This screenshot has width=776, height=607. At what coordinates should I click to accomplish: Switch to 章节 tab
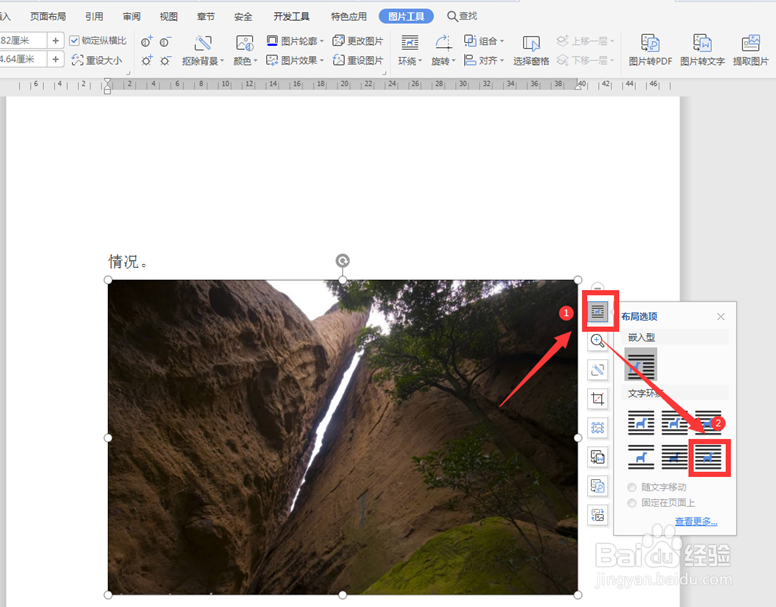click(x=205, y=16)
